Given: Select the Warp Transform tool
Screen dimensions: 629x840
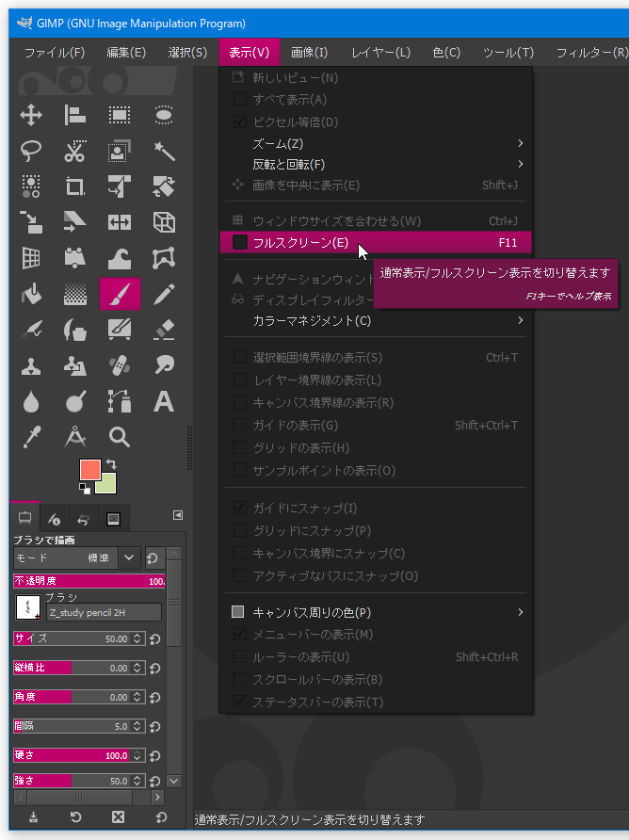Looking at the screenshot, I should [120, 258].
